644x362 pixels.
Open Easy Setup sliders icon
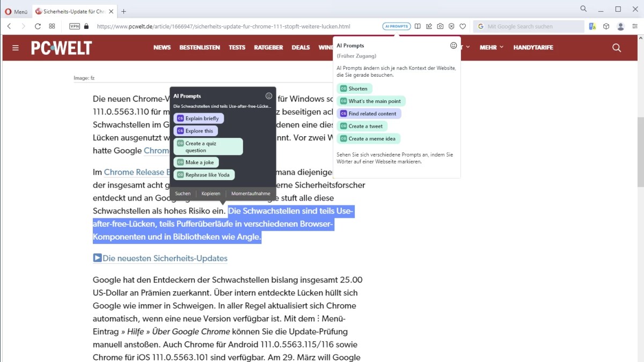pyautogui.click(x=635, y=26)
